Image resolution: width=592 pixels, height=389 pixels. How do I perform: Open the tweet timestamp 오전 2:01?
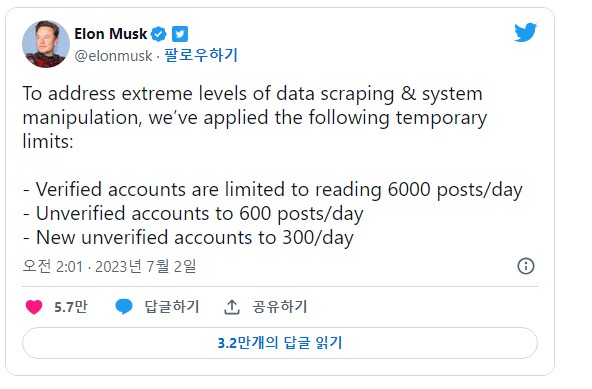52,266
